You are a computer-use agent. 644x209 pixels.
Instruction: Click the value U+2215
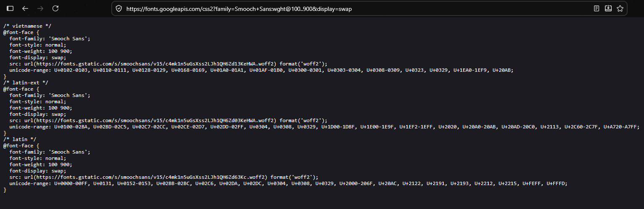point(508,183)
